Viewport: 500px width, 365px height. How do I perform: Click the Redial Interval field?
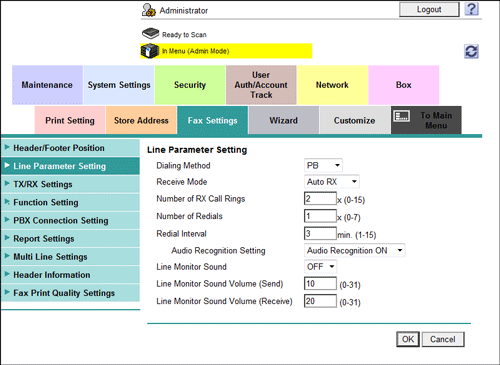coord(320,233)
